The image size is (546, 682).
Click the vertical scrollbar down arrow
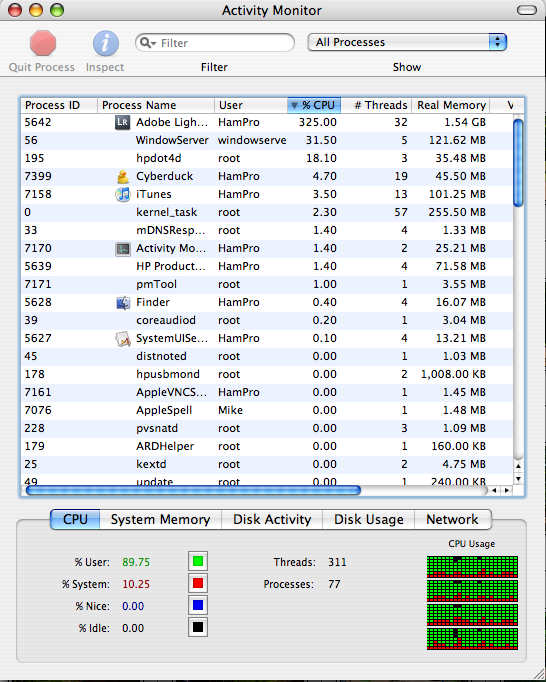518,479
